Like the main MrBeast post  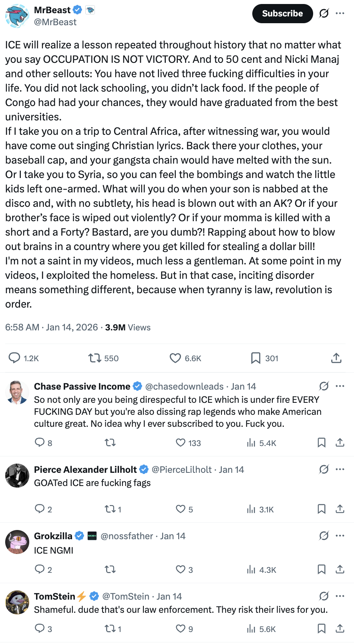(175, 358)
